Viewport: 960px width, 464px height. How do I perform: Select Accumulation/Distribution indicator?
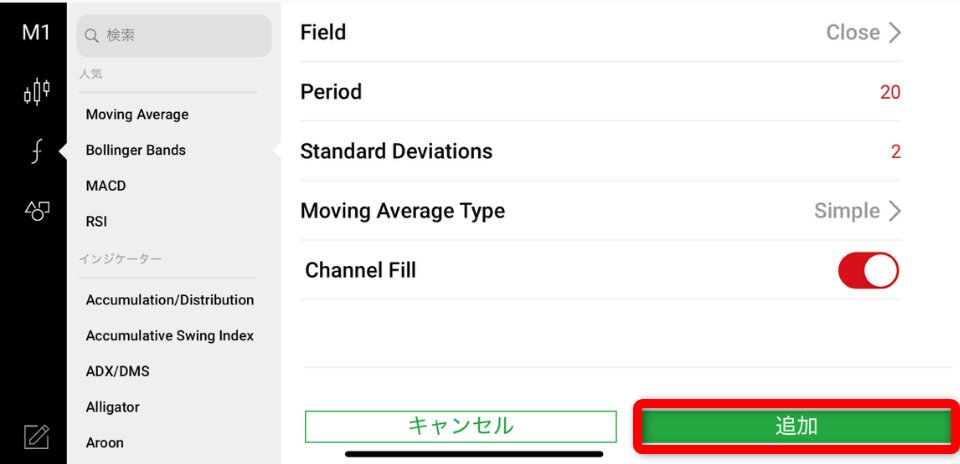pyautogui.click(x=170, y=300)
